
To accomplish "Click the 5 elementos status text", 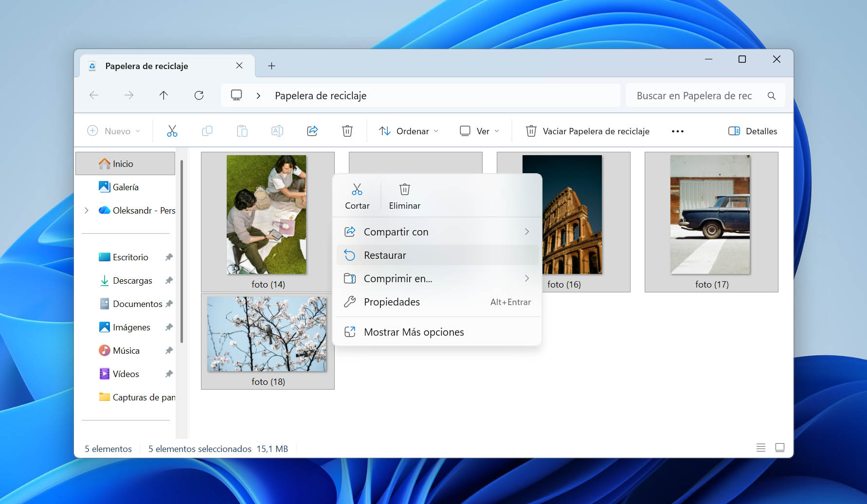I will pos(108,449).
